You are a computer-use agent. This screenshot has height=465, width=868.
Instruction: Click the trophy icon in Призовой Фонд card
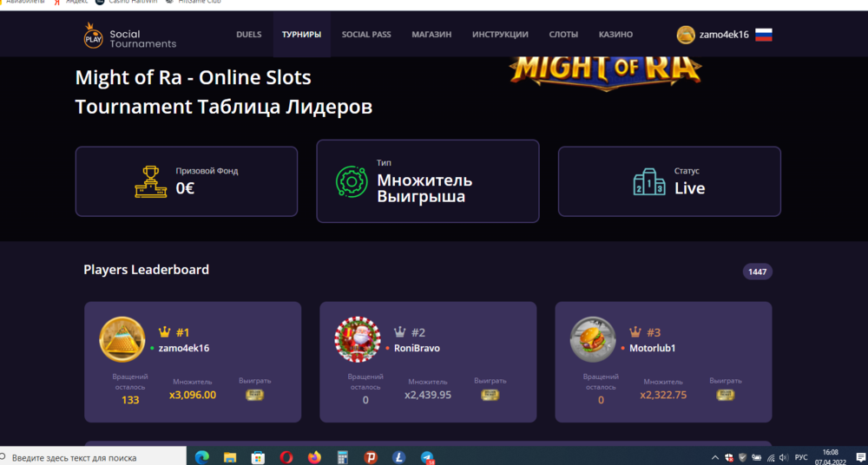click(x=150, y=182)
